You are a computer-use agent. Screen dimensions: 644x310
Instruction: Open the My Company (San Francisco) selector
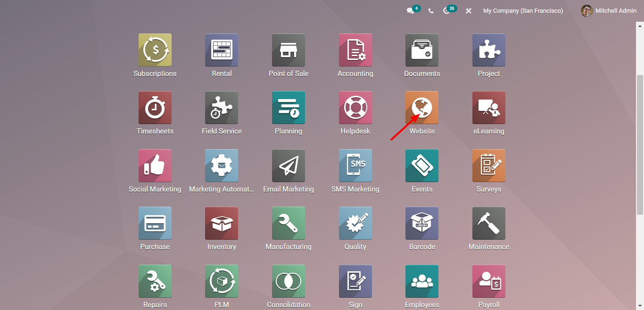pyautogui.click(x=523, y=10)
